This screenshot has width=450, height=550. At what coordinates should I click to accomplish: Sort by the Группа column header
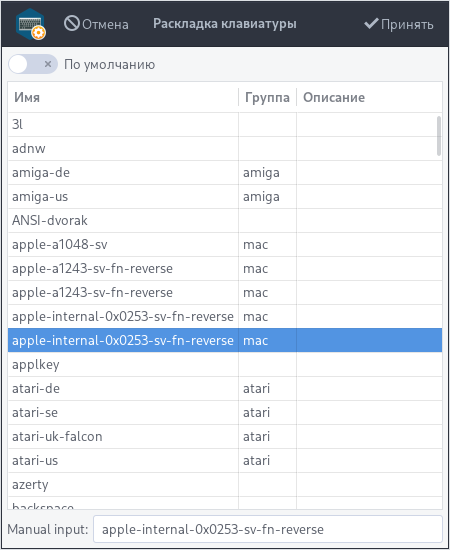tap(268, 97)
